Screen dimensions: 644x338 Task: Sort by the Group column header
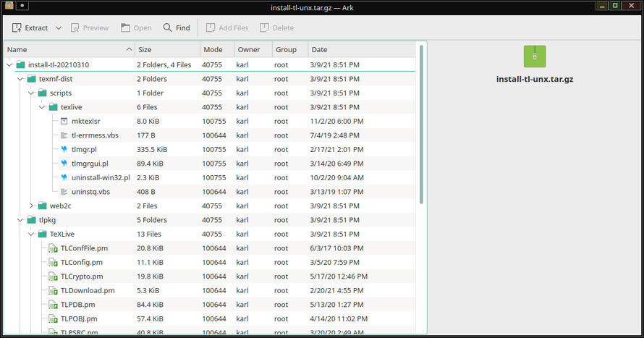point(290,49)
